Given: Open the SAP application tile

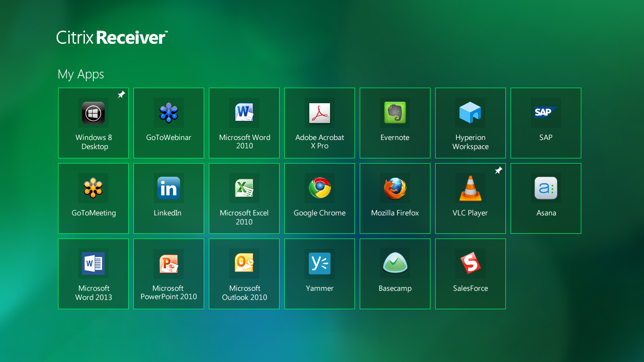Looking at the screenshot, I should (546, 123).
